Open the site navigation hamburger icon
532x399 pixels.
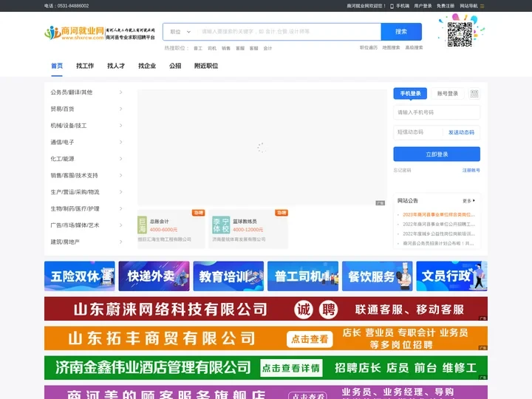[x=482, y=6]
